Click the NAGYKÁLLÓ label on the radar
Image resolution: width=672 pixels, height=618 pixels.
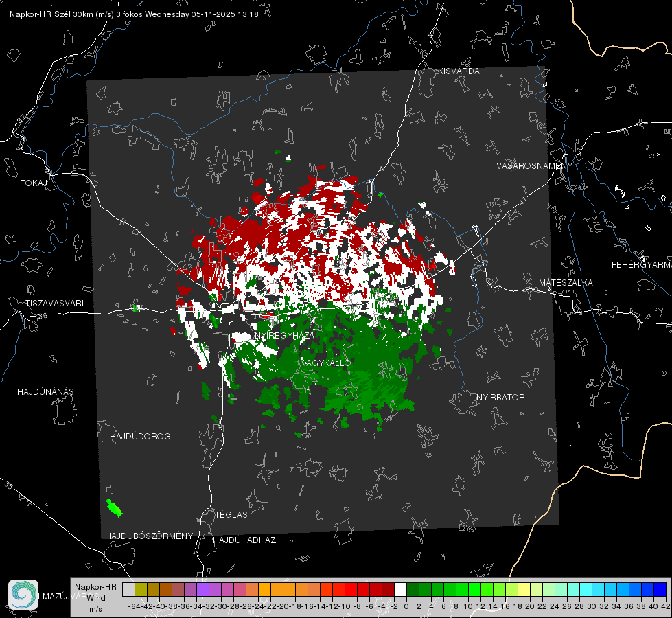point(326,363)
